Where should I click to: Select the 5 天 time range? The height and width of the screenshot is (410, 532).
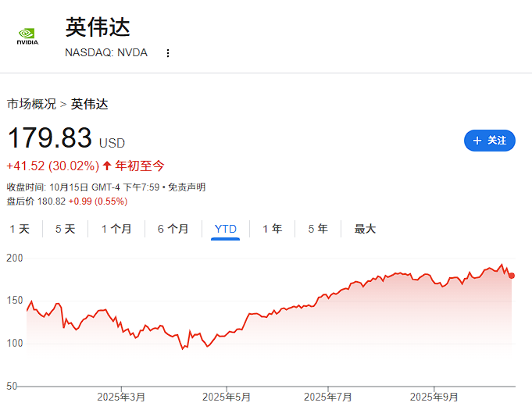pos(65,229)
